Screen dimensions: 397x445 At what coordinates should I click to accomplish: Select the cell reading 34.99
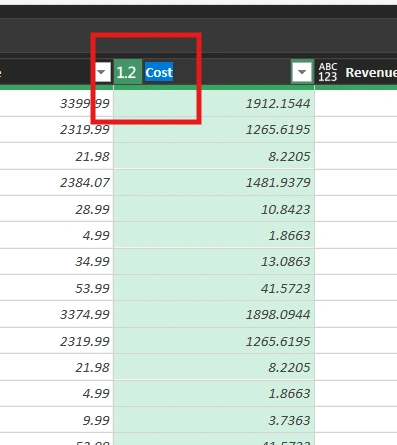[x=56, y=262]
